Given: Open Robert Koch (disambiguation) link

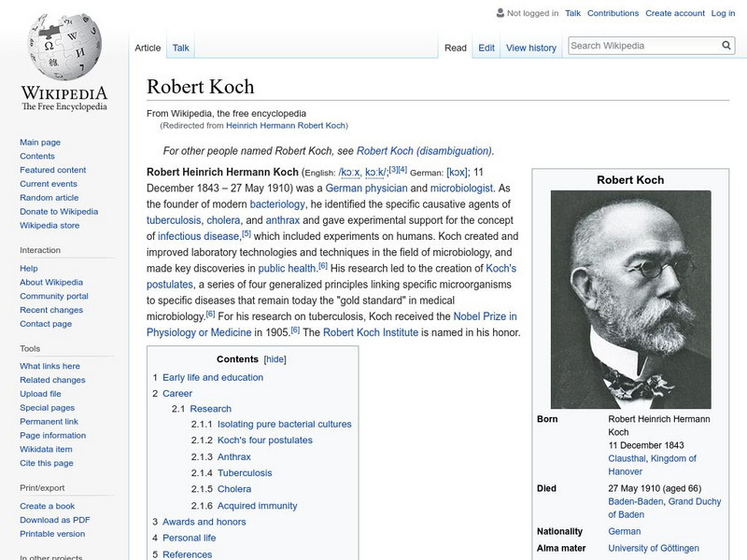Looking at the screenshot, I should click(424, 151).
